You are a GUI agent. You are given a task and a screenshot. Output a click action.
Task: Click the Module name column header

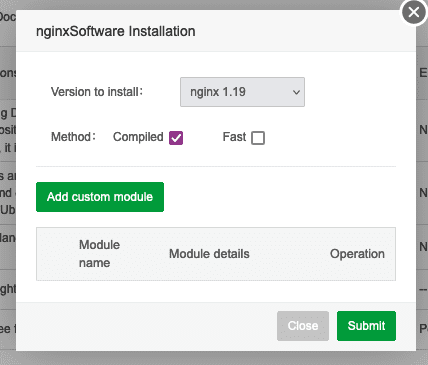pyautogui.click(x=99, y=254)
